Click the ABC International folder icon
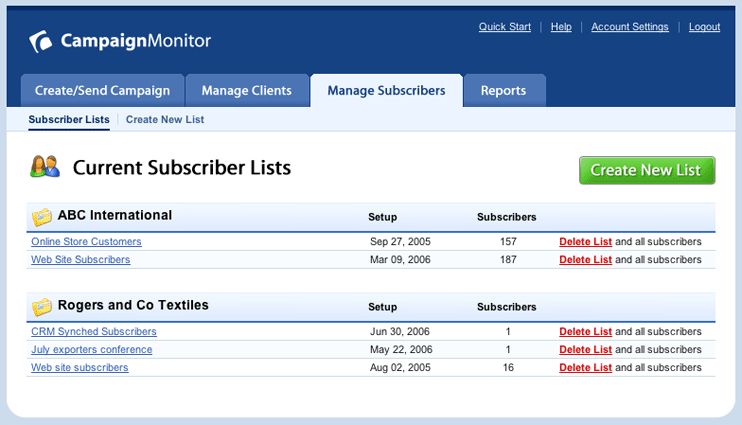Screen dimensions: 742x425 [42, 217]
